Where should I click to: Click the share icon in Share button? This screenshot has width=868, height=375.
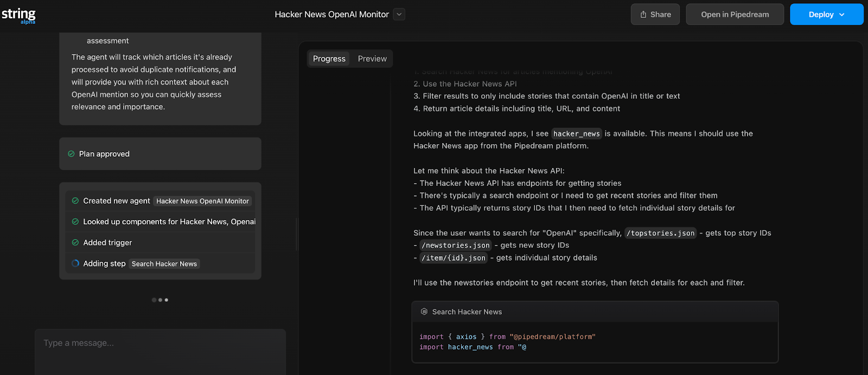click(x=643, y=15)
